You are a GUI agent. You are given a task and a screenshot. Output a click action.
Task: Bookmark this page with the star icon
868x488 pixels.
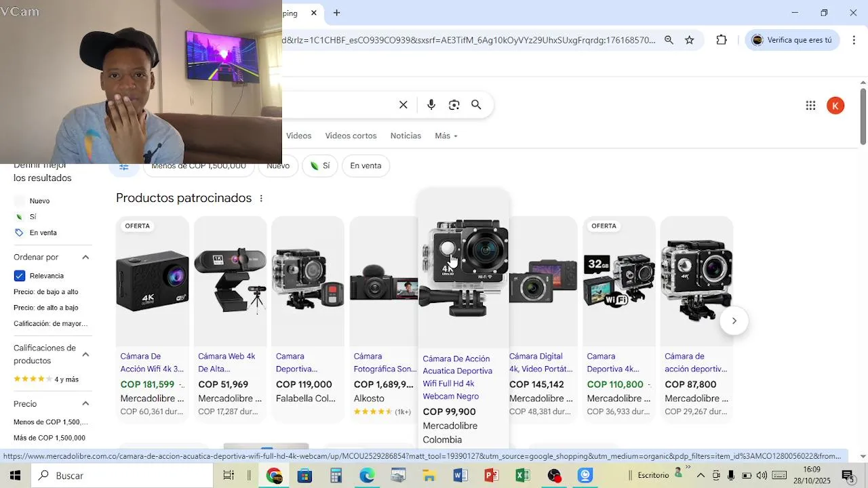coord(690,40)
